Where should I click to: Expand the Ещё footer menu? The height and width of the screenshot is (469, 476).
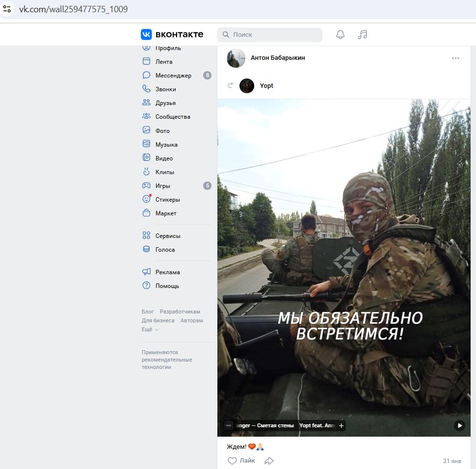pyautogui.click(x=150, y=329)
